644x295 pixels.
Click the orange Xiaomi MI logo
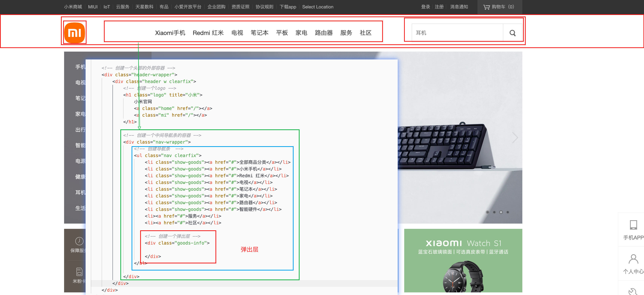tap(75, 33)
